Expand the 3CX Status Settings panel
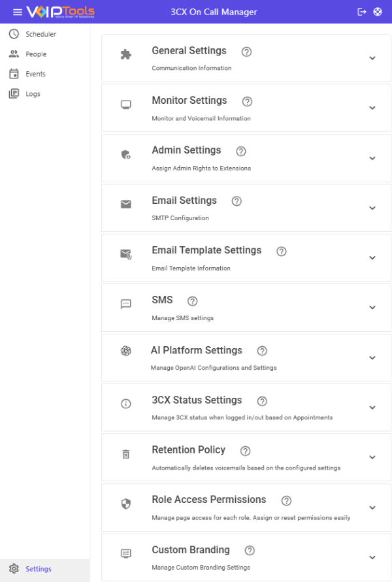The height and width of the screenshot is (582, 392). pos(372,408)
